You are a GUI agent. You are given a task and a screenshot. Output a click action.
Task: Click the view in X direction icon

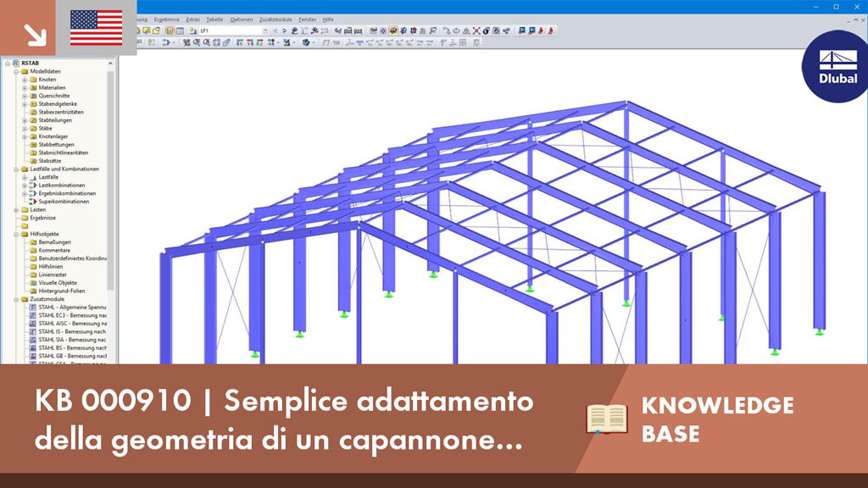click(240, 42)
